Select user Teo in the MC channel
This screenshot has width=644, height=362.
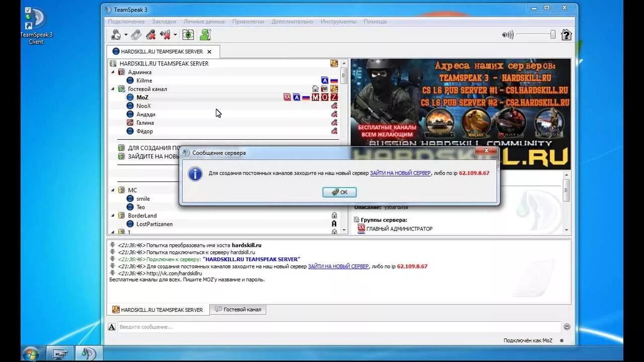point(140,207)
